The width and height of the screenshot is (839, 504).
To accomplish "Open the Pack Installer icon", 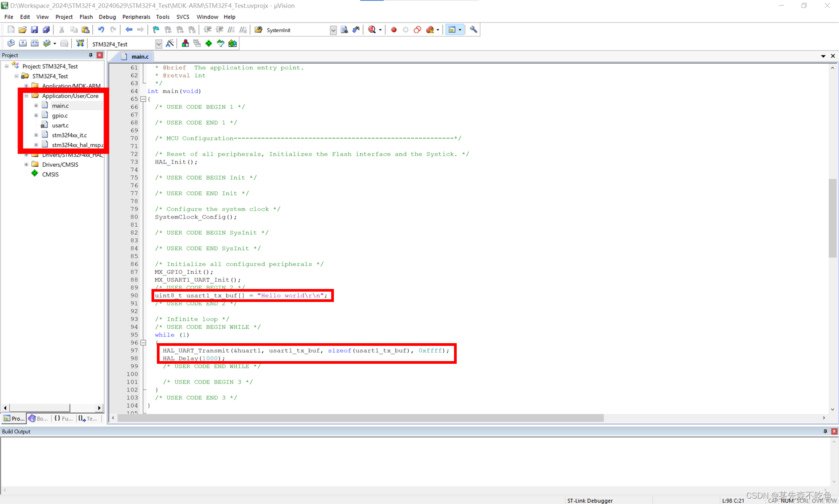I will click(233, 43).
